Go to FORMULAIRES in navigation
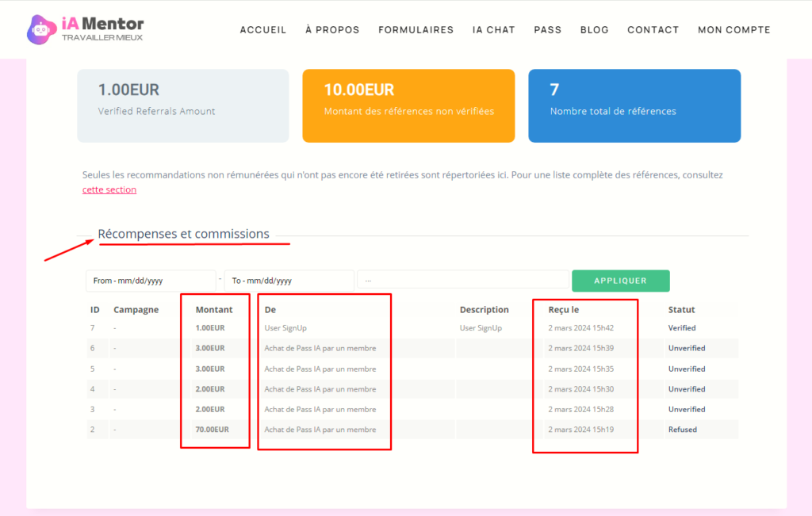812x516 pixels. tap(416, 30)
